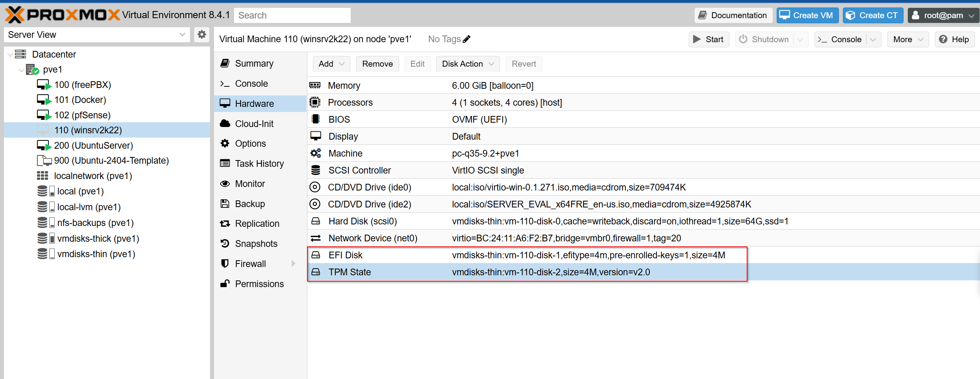
Task: Click the running VM icon for 100 (freePBX)
Action: (x=44, y=85)
